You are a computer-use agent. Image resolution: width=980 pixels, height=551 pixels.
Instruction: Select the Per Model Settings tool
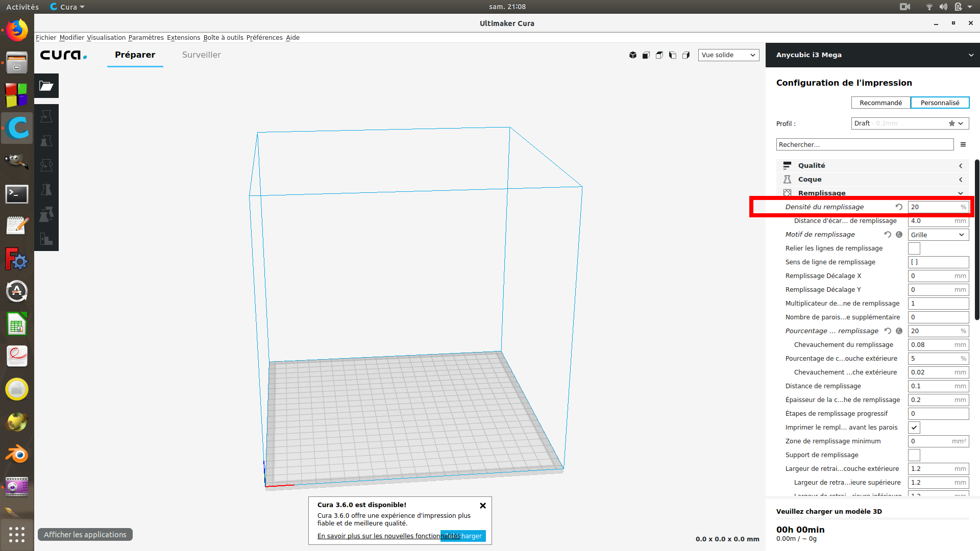click(x=46, y=214)
